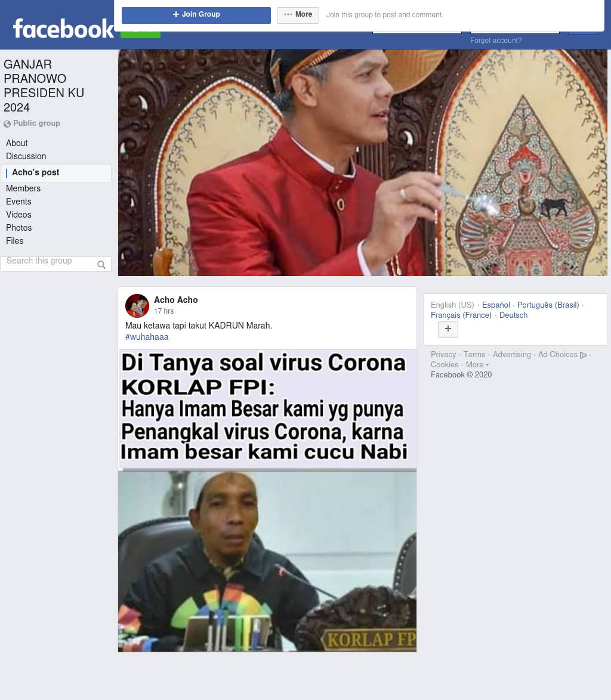Screen dimensions: 611x700
Task: Open the About section
Action: coord(17,143)
